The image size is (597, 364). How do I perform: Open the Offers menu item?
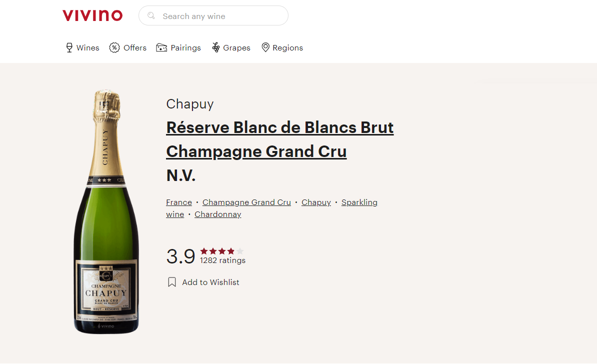point(128,47)
